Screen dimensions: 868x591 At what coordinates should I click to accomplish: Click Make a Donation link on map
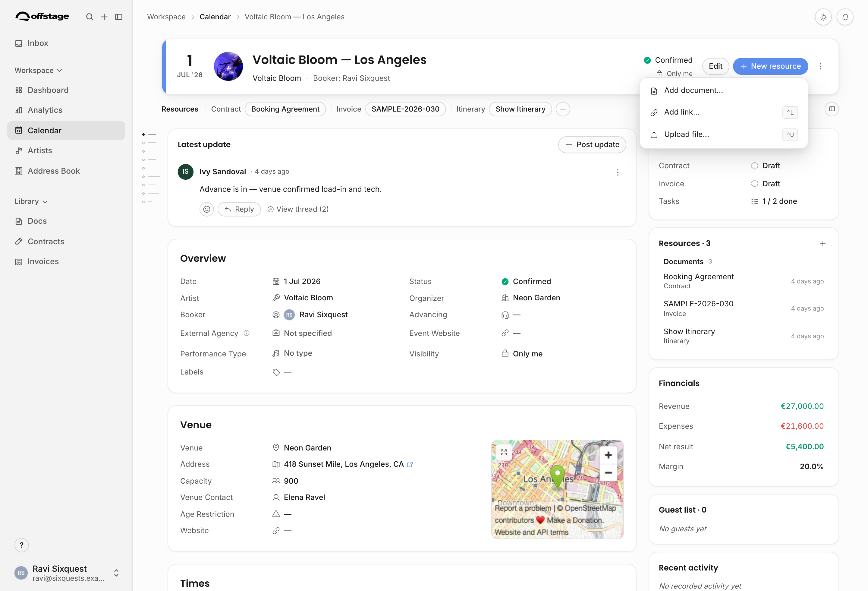pos(575,520)
